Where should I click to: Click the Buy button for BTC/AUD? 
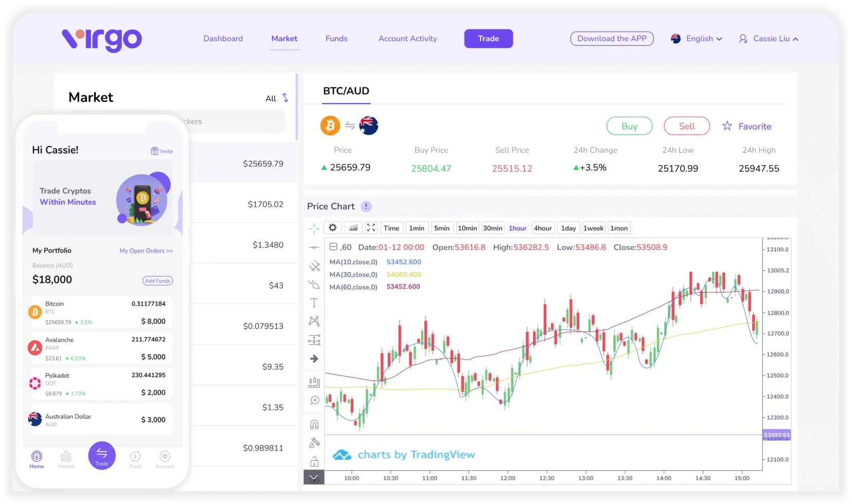point(629,125)
